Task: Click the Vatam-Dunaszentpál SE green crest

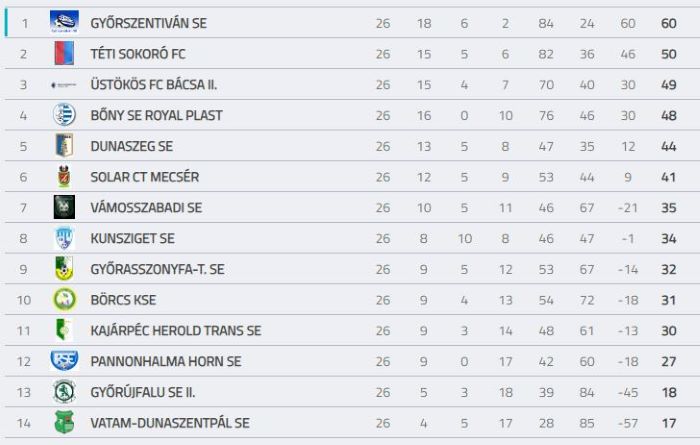Action: (x=64, y=423)
